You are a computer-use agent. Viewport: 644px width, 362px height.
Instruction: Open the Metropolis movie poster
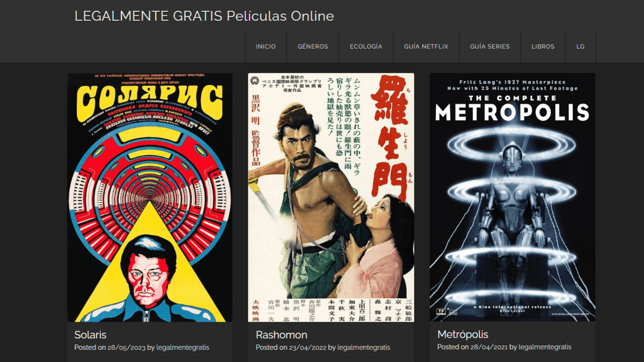click(512, 197)
